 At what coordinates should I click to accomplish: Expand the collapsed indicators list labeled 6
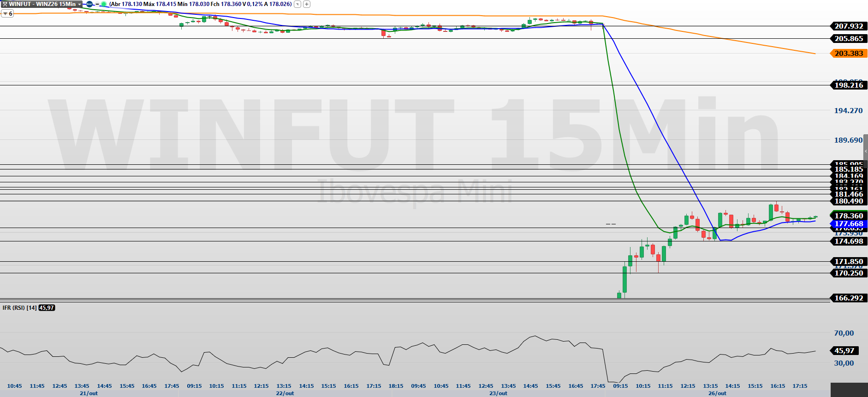7,14
